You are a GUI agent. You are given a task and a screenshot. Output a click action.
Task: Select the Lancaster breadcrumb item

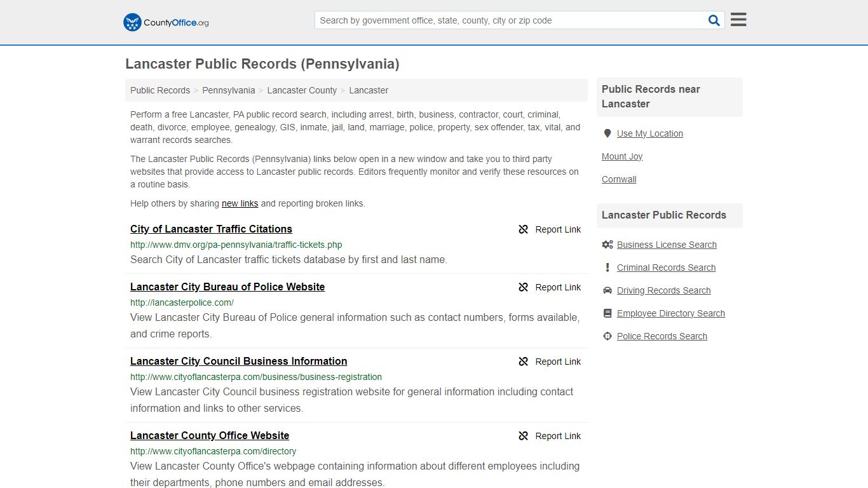[369, 90]
